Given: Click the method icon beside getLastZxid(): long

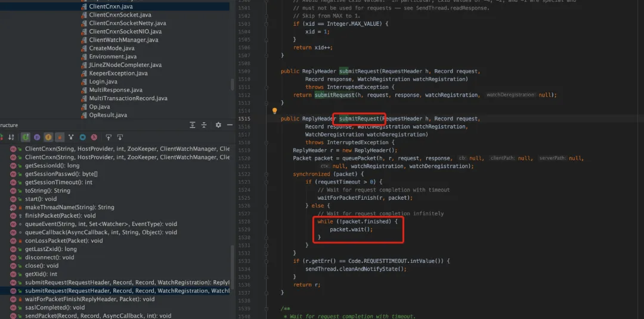Looking at the screenshot, I should [x=13, y=249].
